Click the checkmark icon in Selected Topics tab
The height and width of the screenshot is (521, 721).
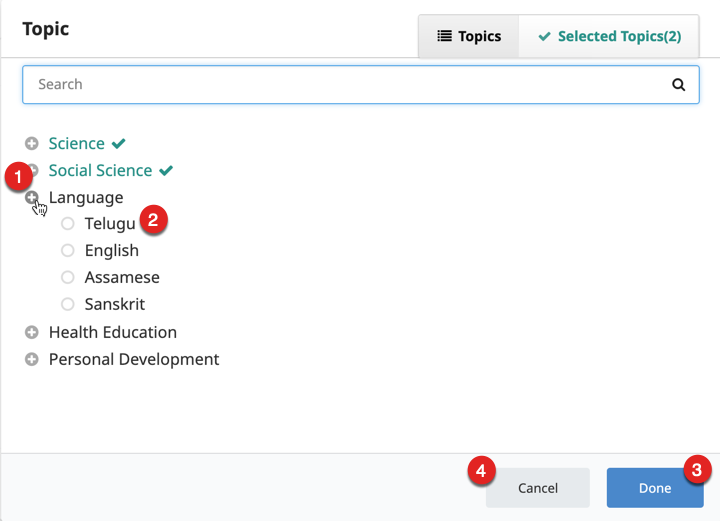[544, 36]
